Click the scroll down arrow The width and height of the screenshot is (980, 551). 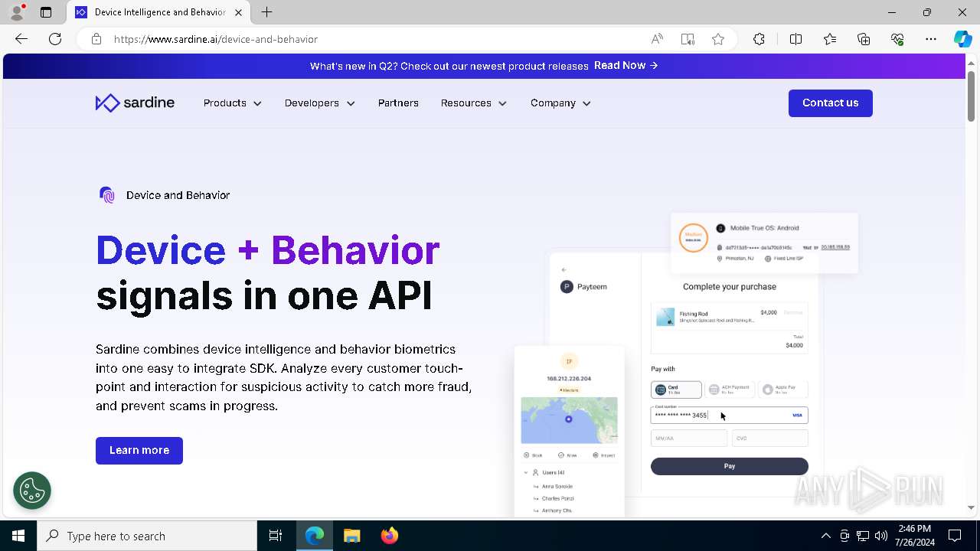pyautogui.click(x=971, y=507)
